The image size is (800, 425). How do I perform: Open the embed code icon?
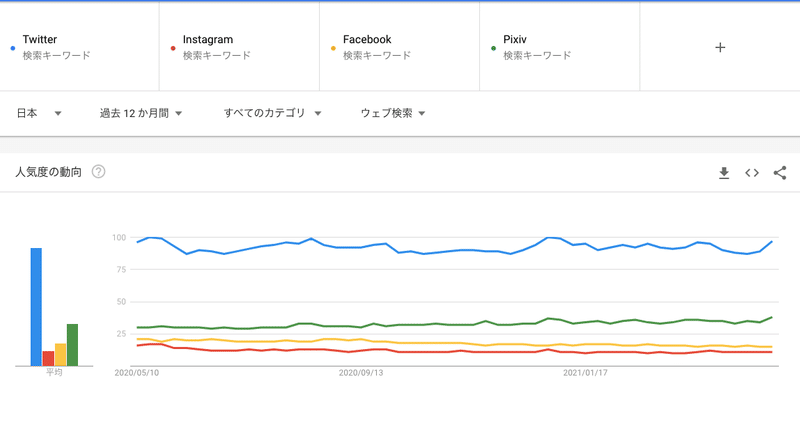752,173
